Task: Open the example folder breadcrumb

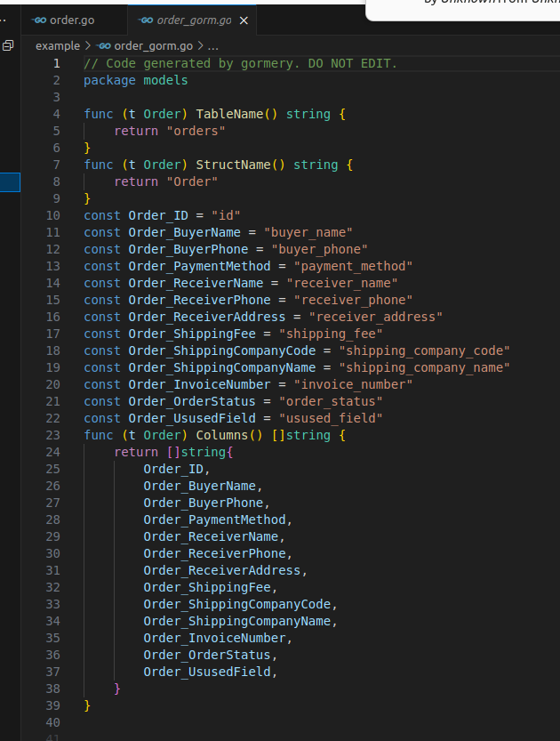Action: [57, 45]
